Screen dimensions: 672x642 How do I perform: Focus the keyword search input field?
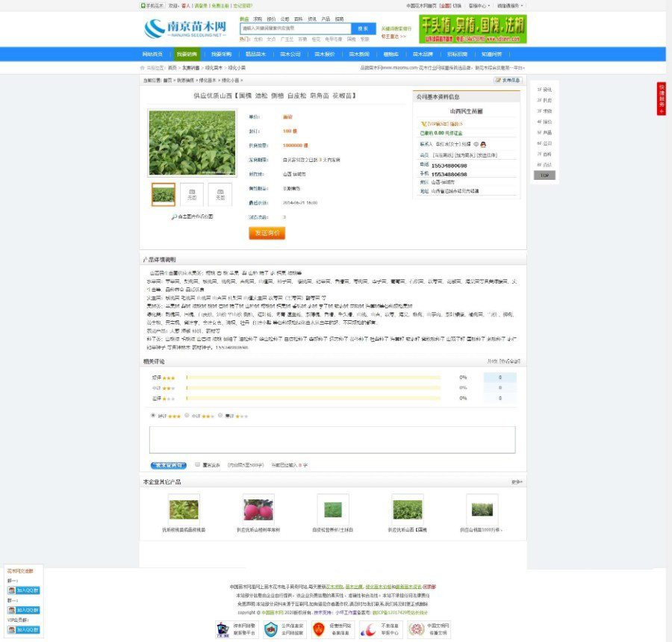click(296, 28)
